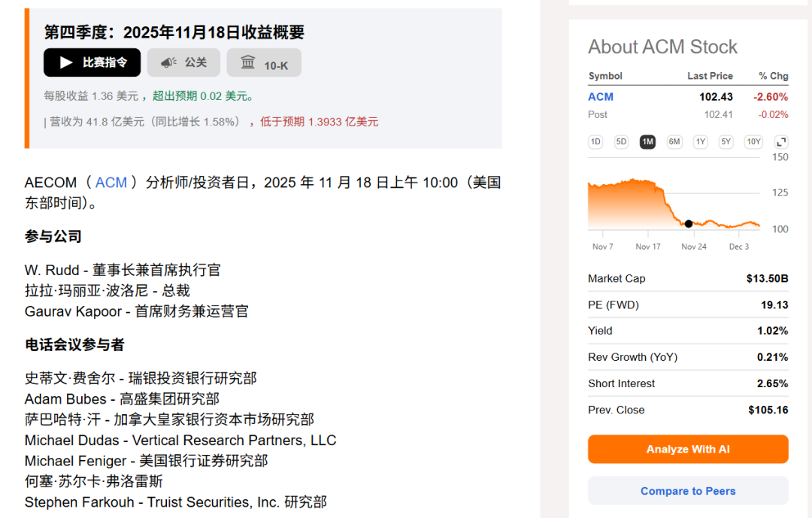Image resolution: width=812 pixels, height=518 pixels.
Task: Select the 1D time range
Action: [x=595, y=141]
